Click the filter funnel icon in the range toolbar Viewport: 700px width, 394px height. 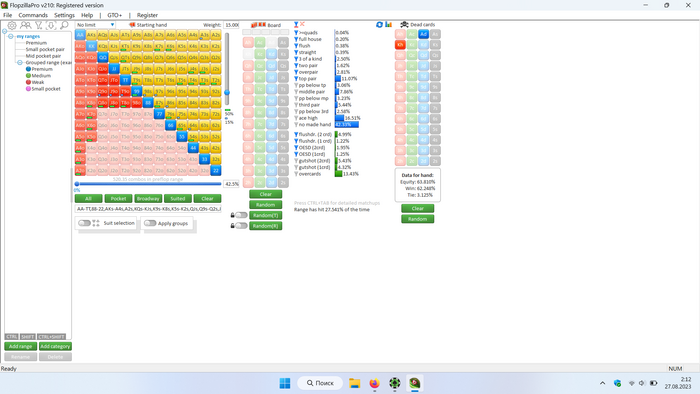coord(39,25)
